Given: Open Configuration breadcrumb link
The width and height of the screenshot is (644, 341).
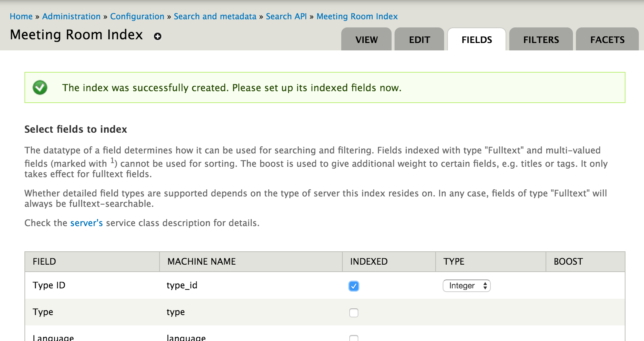Looking at the screenshot, I should coord(137,16).
